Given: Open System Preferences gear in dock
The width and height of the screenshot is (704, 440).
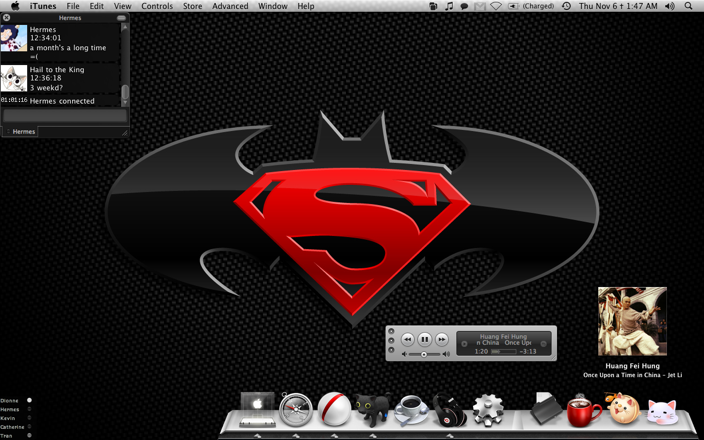Looking at the screenshot, I should click(488, 409).
